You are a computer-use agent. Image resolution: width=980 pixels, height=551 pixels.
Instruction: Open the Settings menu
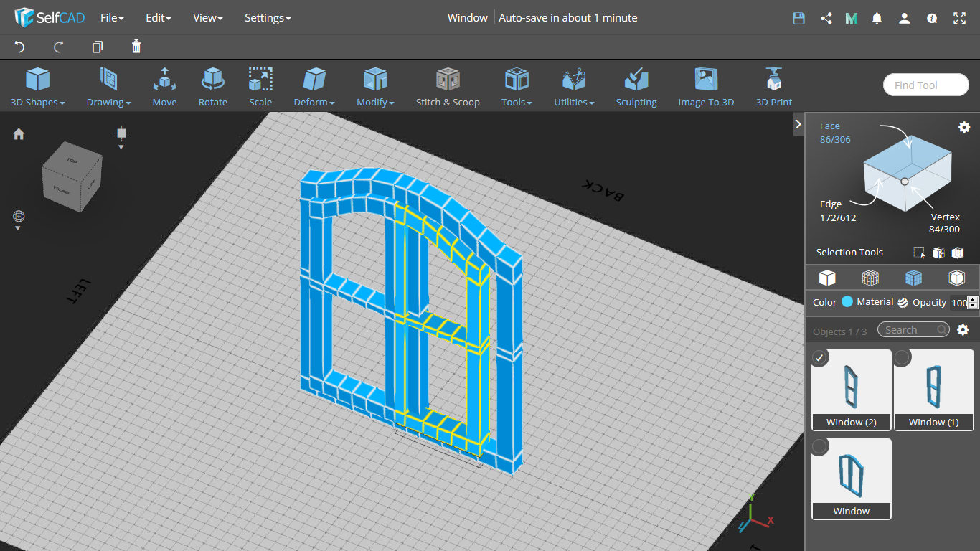268,18
